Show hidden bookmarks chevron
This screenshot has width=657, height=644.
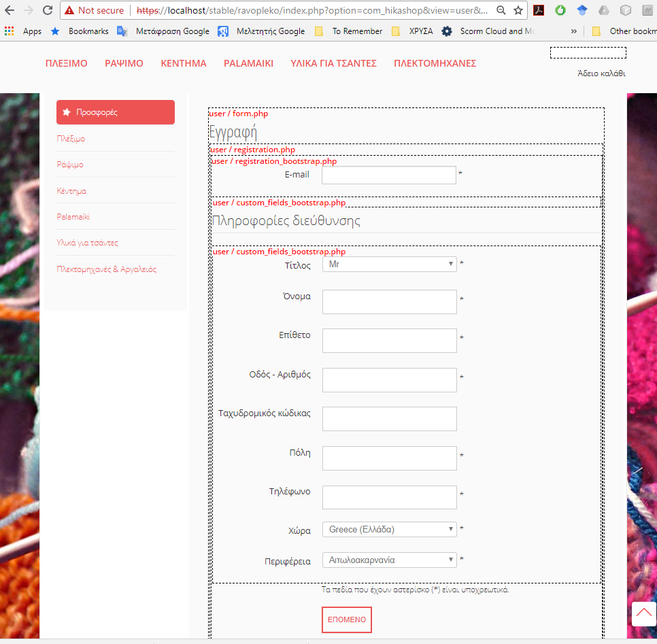tap(573, 31)
